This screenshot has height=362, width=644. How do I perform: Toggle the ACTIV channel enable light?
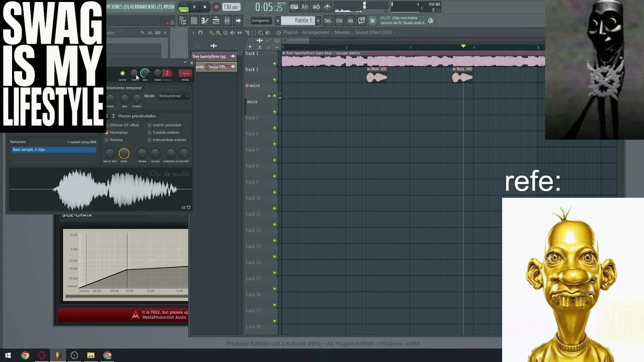click(122, 73)
